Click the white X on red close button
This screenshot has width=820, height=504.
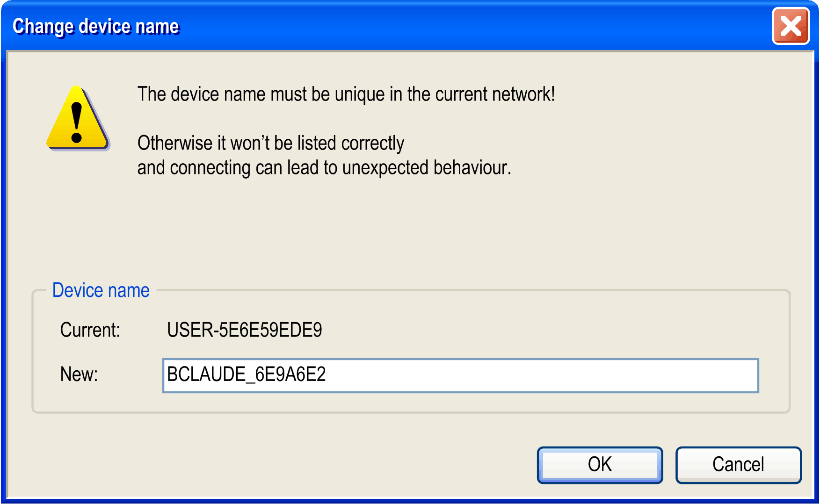tap(791, 26)
